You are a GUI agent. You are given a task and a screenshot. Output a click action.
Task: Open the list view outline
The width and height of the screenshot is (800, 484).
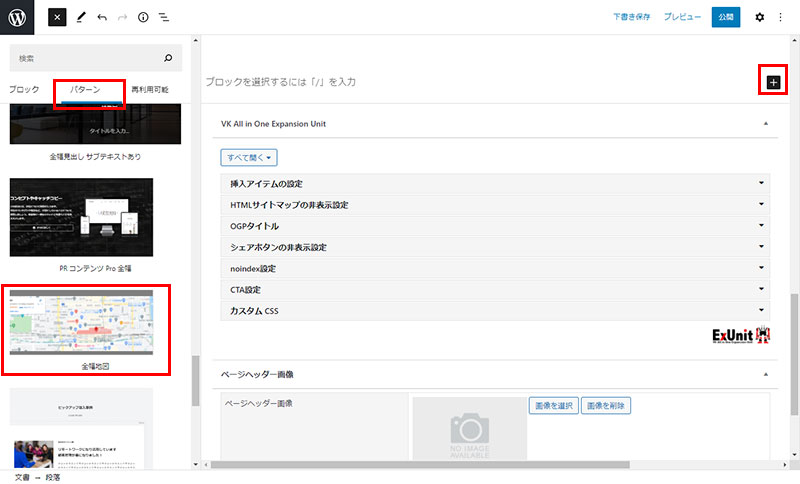pyautogui.click(x=164, y=17)
